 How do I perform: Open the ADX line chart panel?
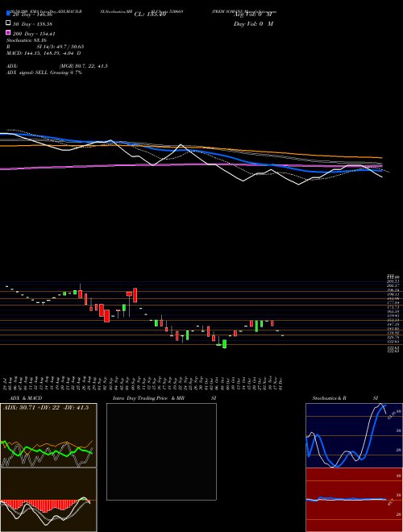tap(48, 435)
